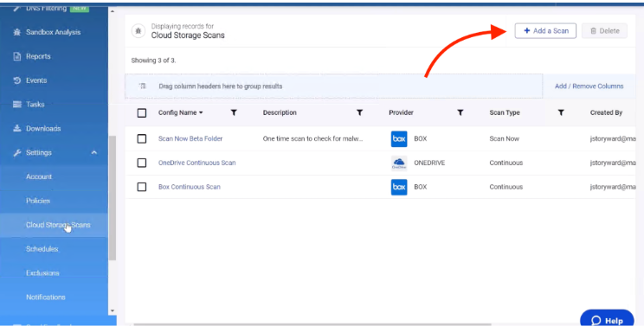
Task: Go to Events in sidebar
Action: click(36, 80)
